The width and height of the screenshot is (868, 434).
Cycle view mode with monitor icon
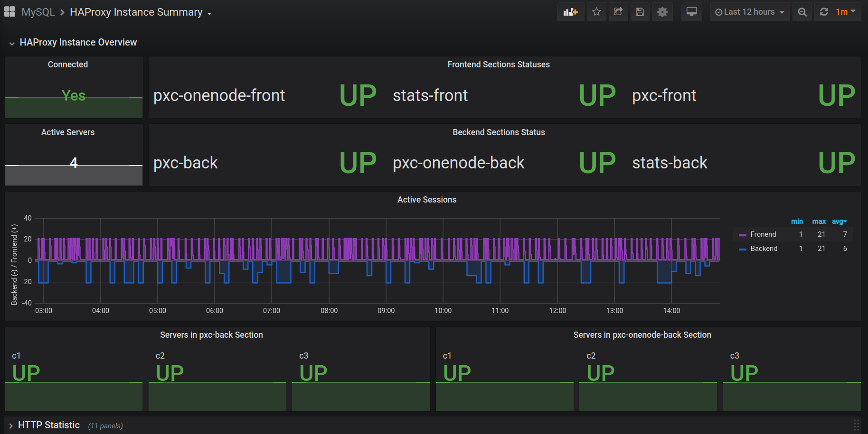pos(691,12)
